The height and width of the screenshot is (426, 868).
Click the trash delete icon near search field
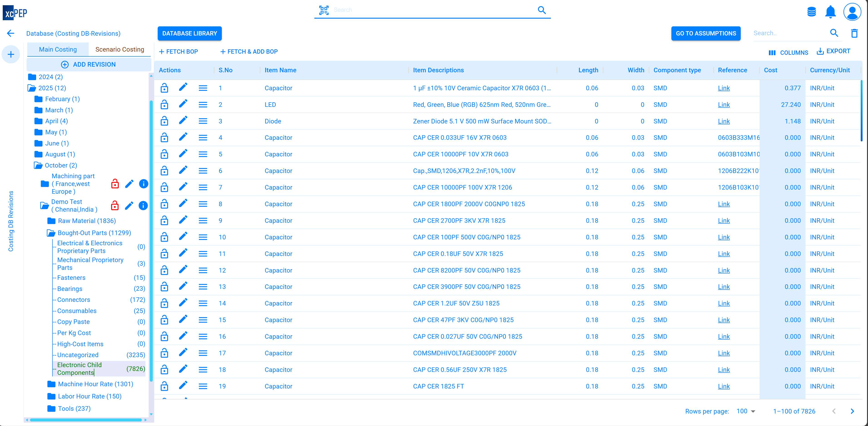855,33
